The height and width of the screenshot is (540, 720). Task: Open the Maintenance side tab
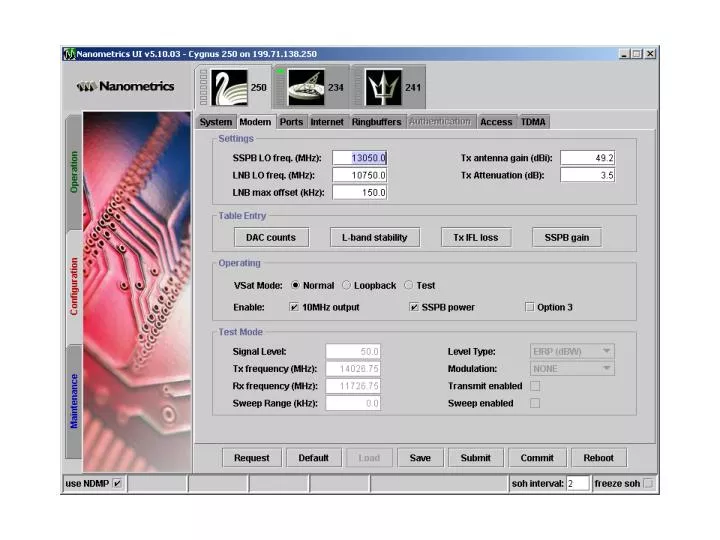[x=74, y=401]
